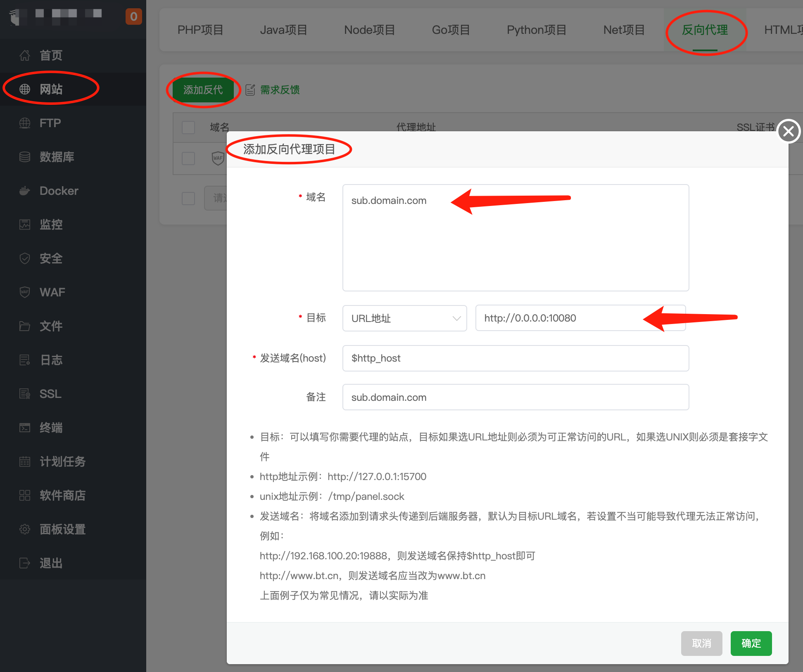The width and height of the screenshot is (803, 672).
Task: Click the 添加反代 button
Action: coord(203,90)
